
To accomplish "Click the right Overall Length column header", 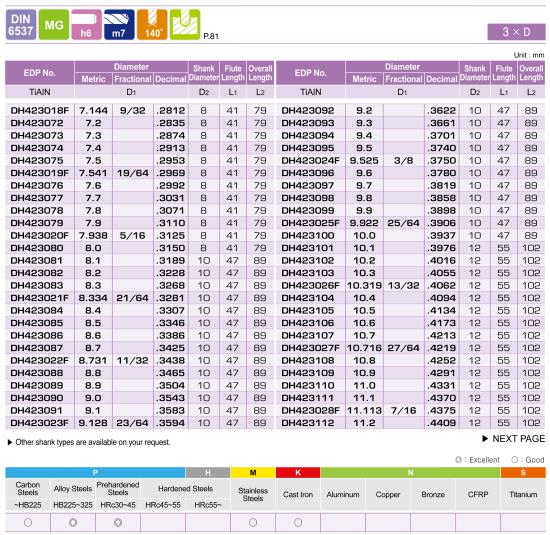I will pos(531,73).
